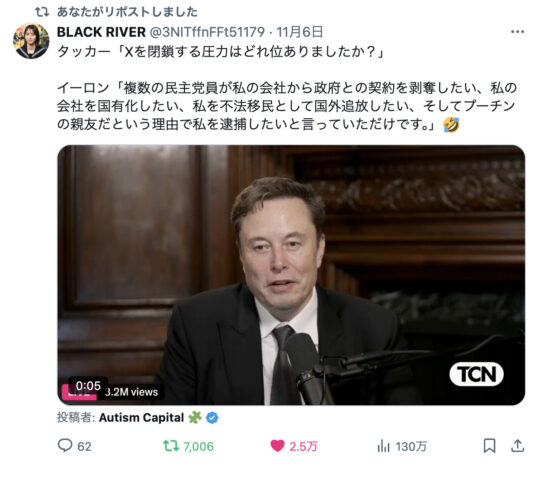Click the 3.2M views label
Screen dimensions: 540x477
coord(131,392)
